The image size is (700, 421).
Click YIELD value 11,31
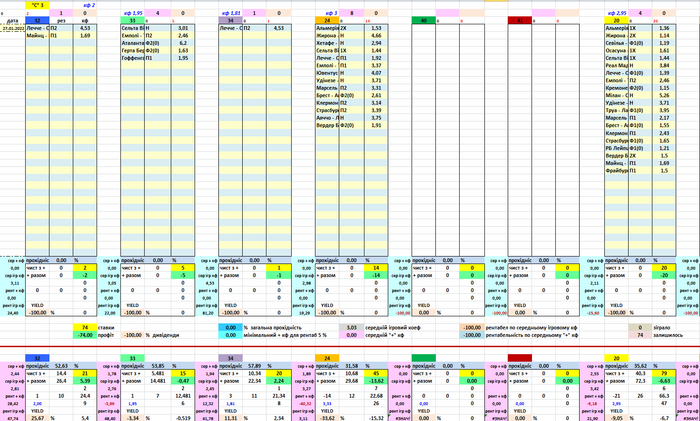pyautogui.click(x=230, y=418)
